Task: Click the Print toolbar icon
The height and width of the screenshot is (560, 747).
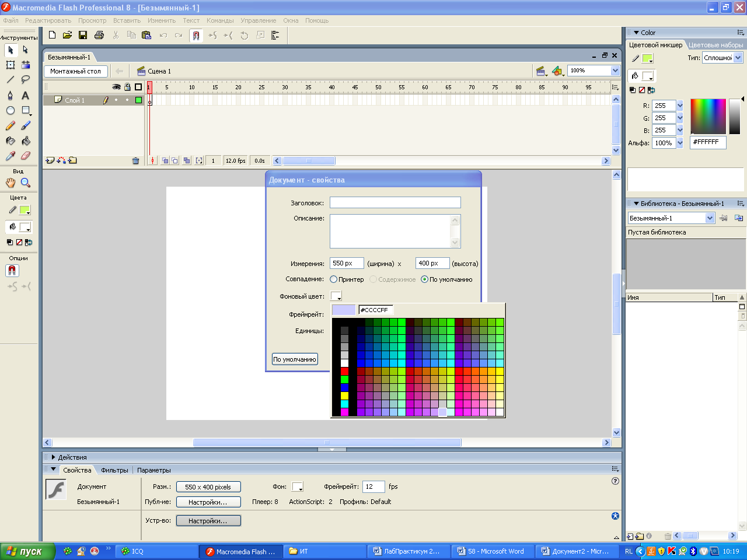Action: pos(99,35)
